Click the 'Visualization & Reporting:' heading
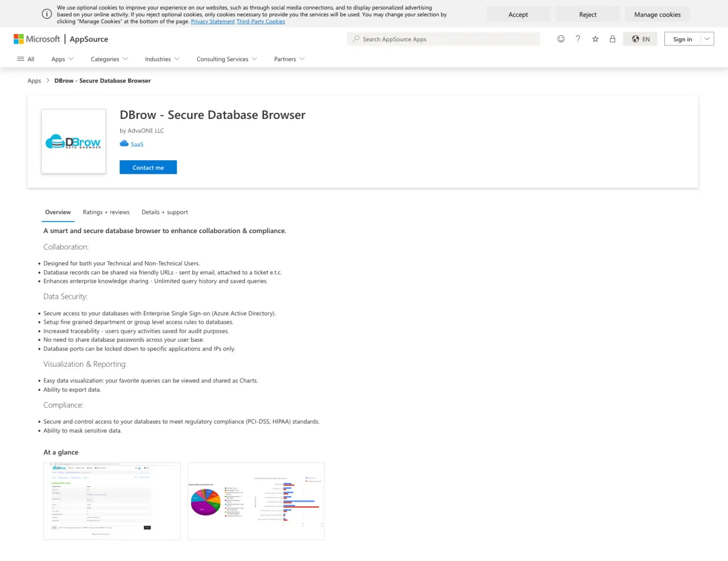The width and height of the screenshot is (728, 561). tap(86, 364)
